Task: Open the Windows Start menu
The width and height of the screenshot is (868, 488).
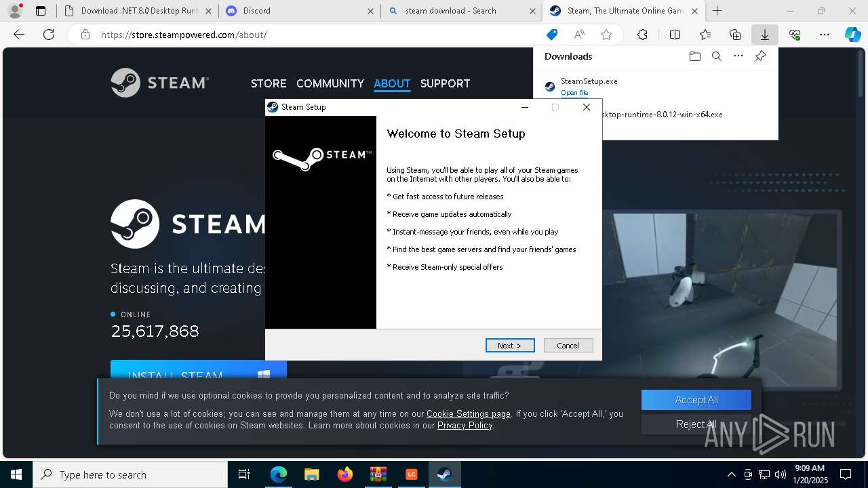Action: tap(16, 474)
